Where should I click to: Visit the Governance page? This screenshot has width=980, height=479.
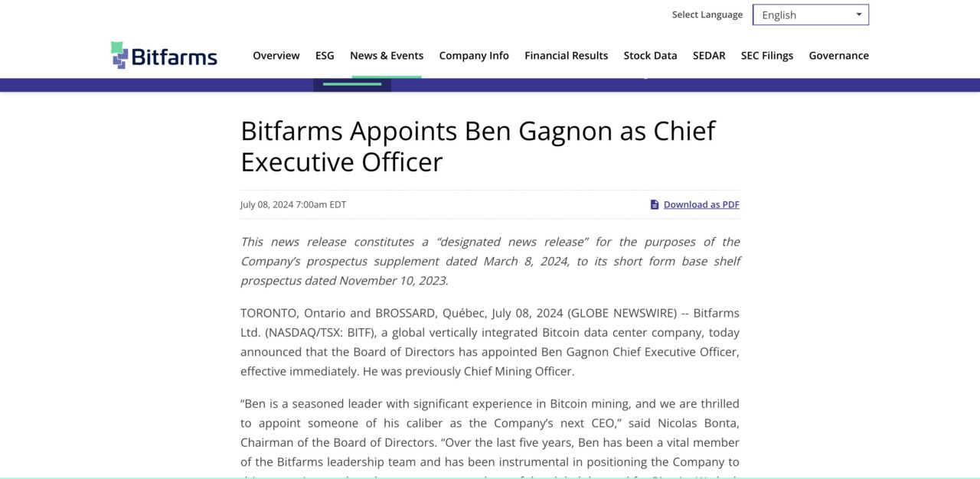click(x=838, y=55)
